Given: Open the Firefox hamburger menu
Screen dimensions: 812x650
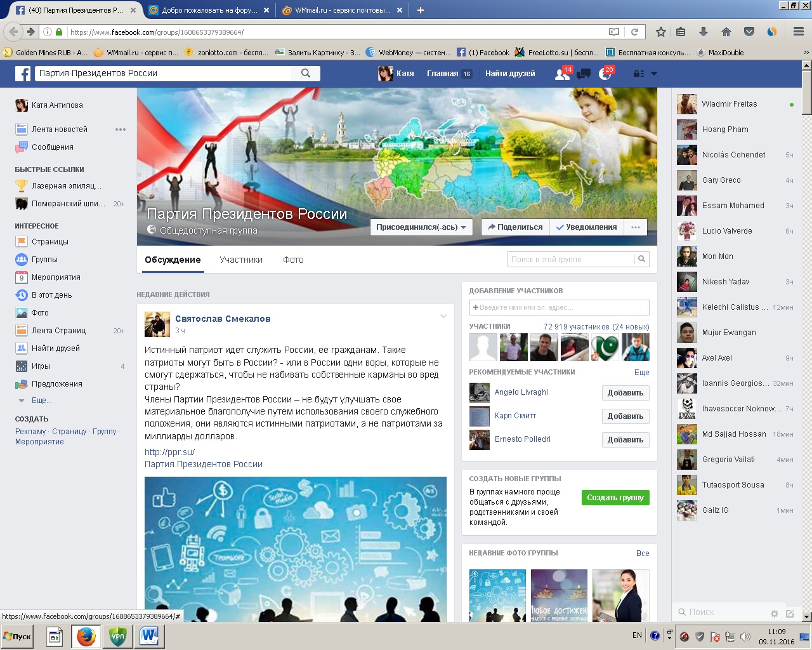Looking at the screenshot, I should pos(799,32).
